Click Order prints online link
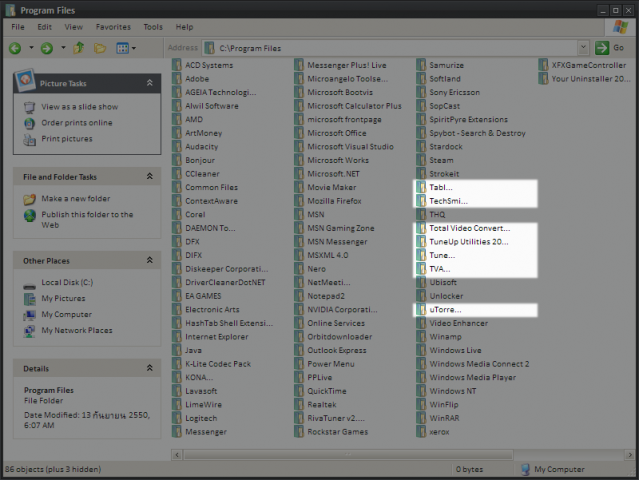The height and width of the screenshot is (480, 639). (x=77, y=123)
